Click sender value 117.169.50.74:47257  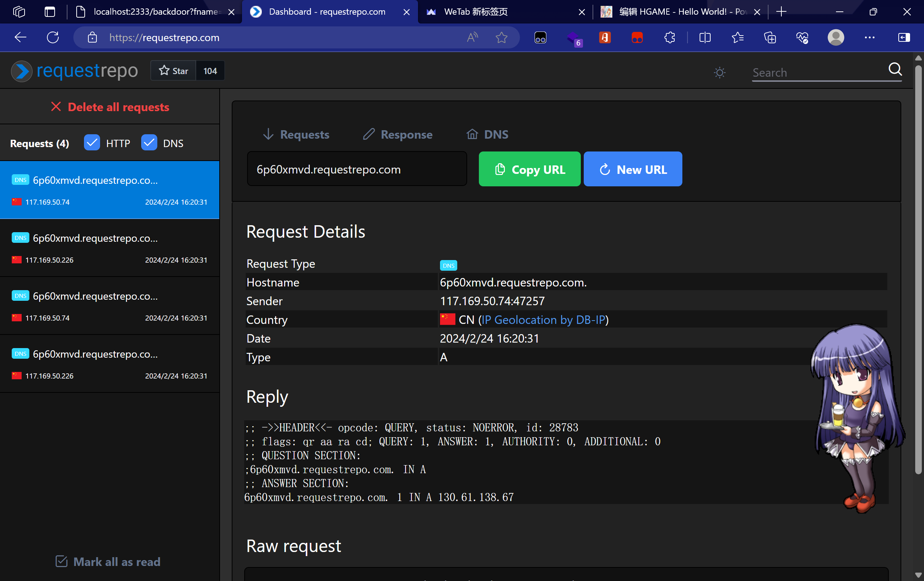(x=492, y=301)
